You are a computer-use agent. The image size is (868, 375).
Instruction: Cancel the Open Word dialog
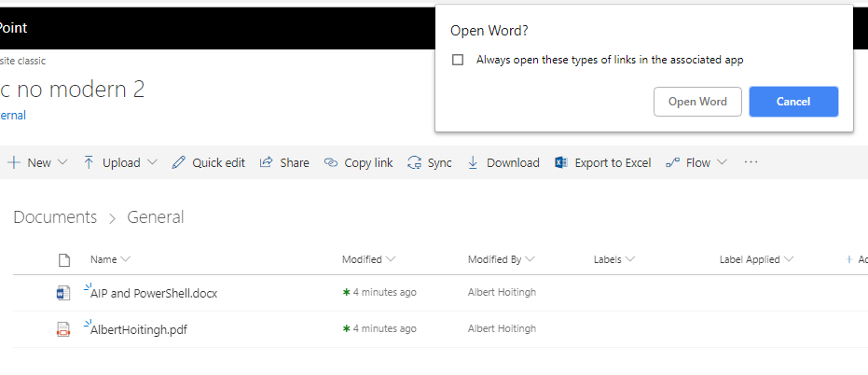[x=793, y=102]
